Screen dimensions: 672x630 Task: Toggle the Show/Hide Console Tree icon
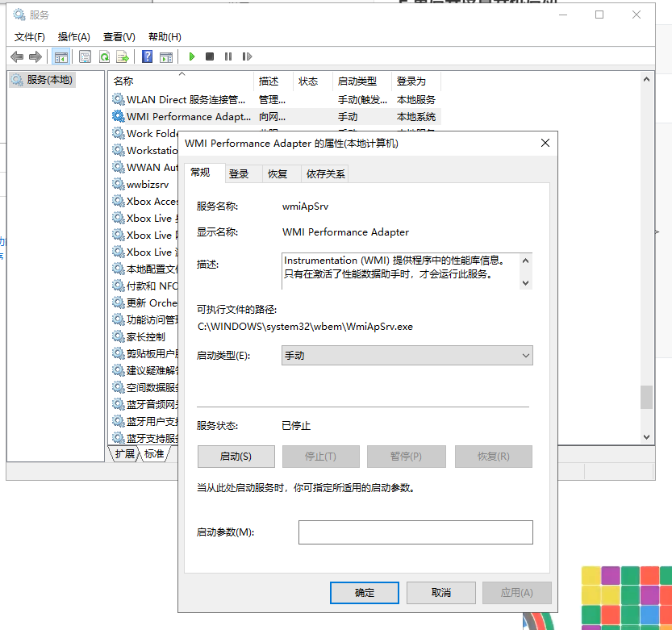[61, 56]
